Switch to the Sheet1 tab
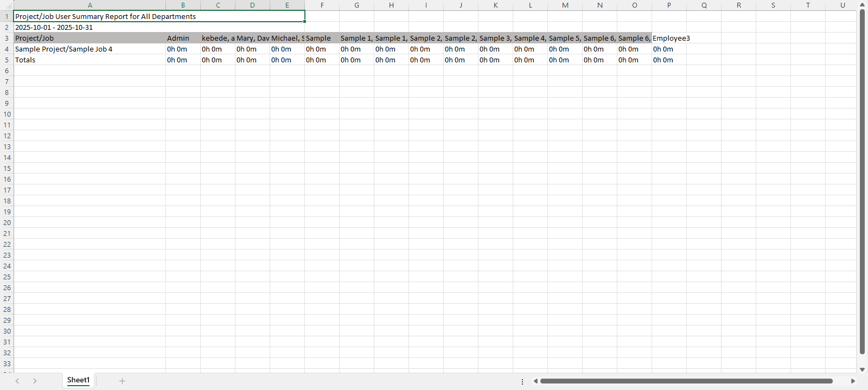The width and height of the screenshot is (868, 390). [x=78, y=380]
